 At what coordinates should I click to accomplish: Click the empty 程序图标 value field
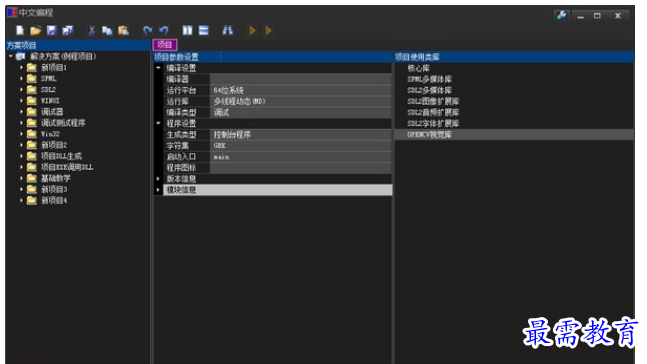[301, 168]
